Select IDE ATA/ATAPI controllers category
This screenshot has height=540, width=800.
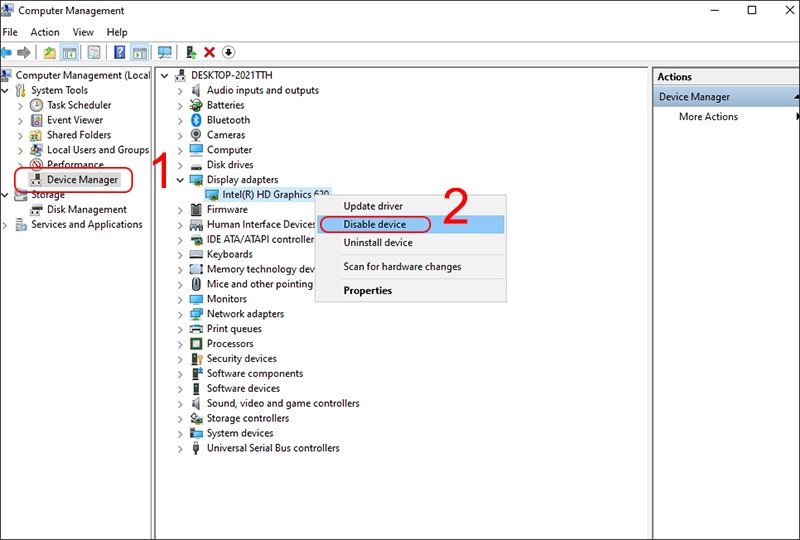point(260,239)
